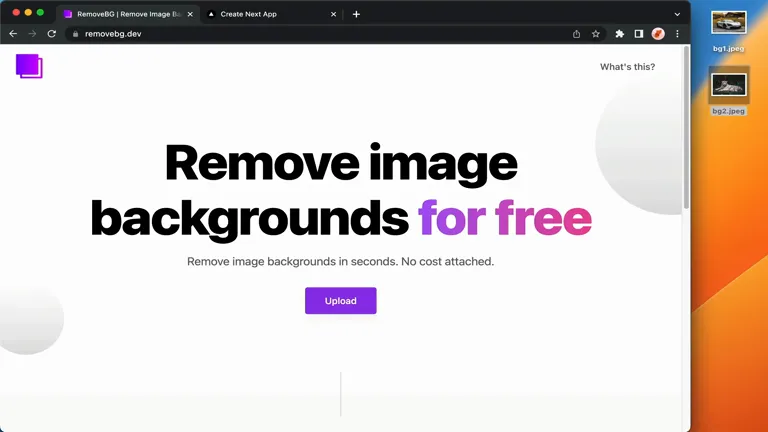768x432 pixels.
Task: Open the What's this? link
Action: click(627, 67)
